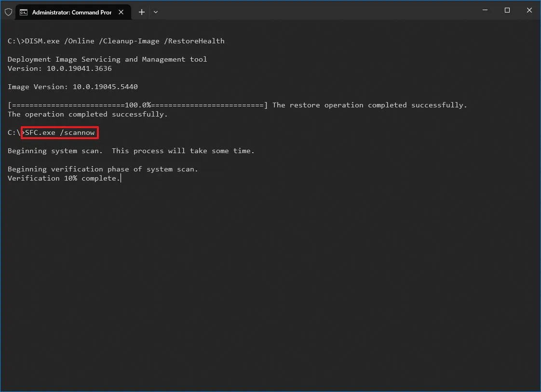Screen dimensions: 541x392
Task: Click the administrator shield icon
Action: pyautogui.click(x=8, y=12)
